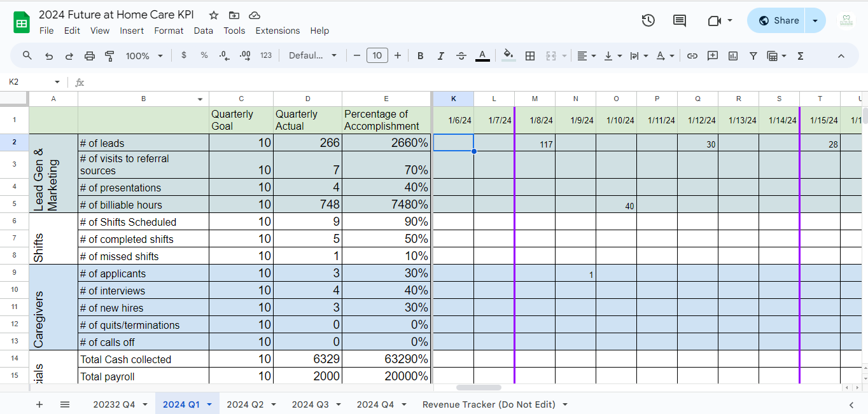Viewport: 868px width, 414px height.
Task: Click the horizontal scrollbar thumb
Action: 479,387
